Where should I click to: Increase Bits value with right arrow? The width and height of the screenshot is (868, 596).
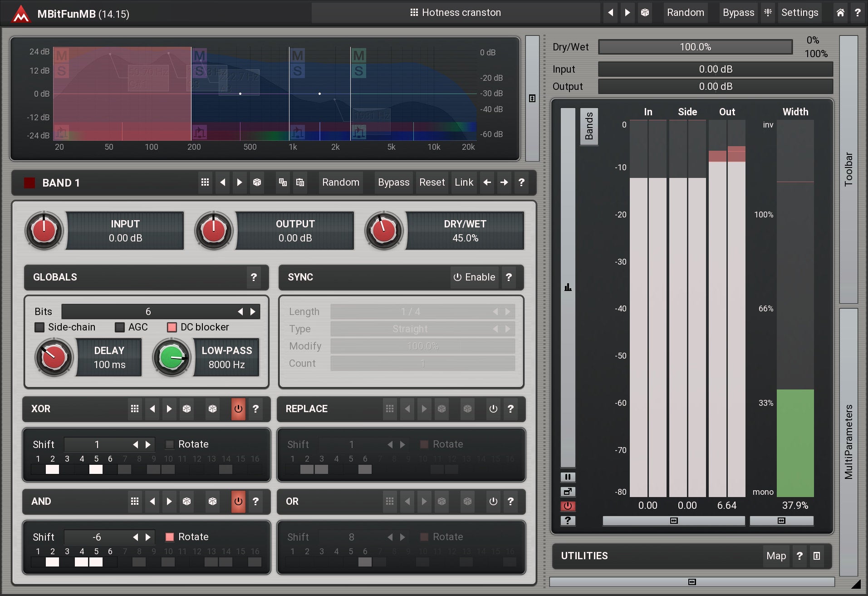click(x=253, y=312)
